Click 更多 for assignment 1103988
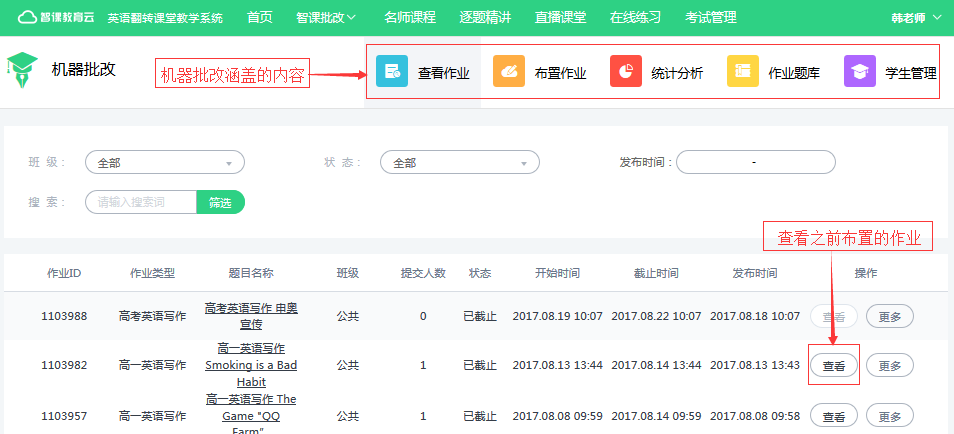Screen dimensions: 954x434 click(890, 316)
